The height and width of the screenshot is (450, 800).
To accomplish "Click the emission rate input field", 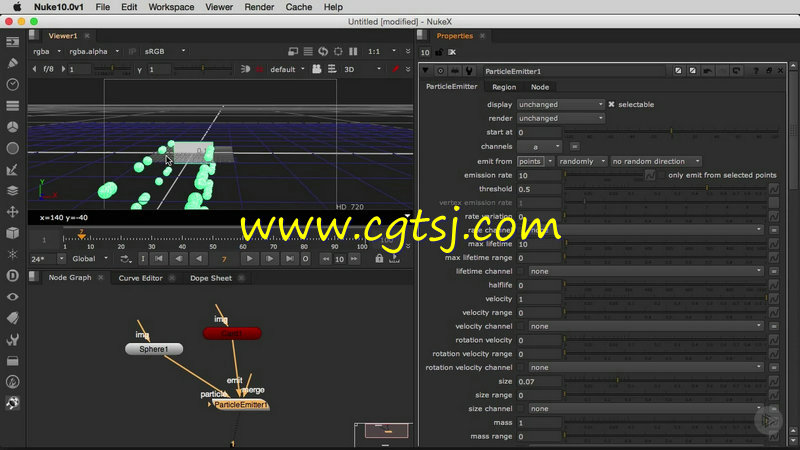I will [539, 175].
